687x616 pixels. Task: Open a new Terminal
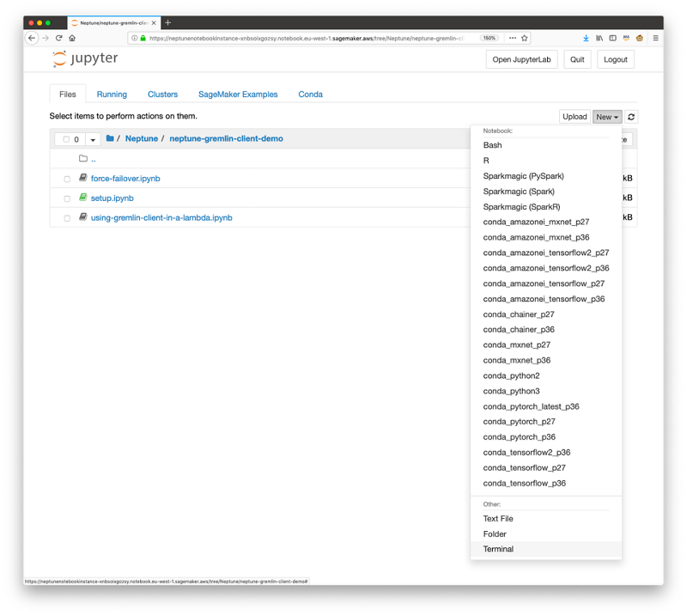(546, 549)
